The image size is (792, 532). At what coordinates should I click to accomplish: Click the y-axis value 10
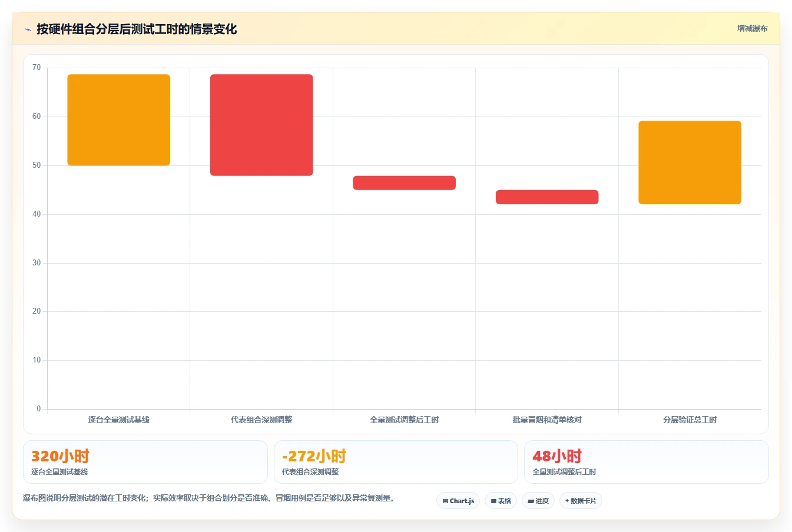tap(37, 360)
